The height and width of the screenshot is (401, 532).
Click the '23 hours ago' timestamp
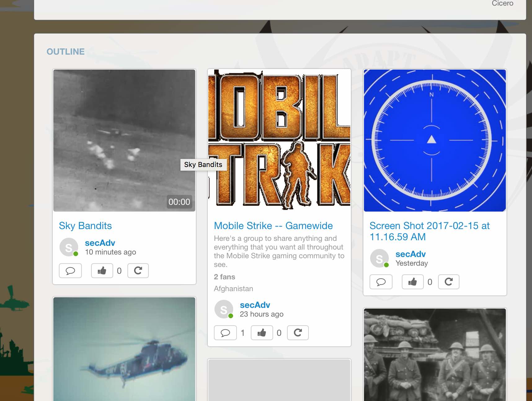coord(262,314)
